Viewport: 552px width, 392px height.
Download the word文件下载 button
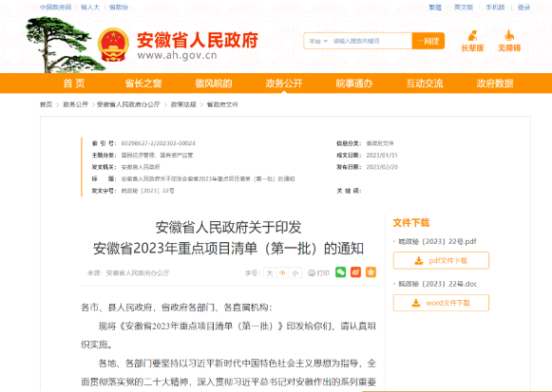tap(441, 303)
